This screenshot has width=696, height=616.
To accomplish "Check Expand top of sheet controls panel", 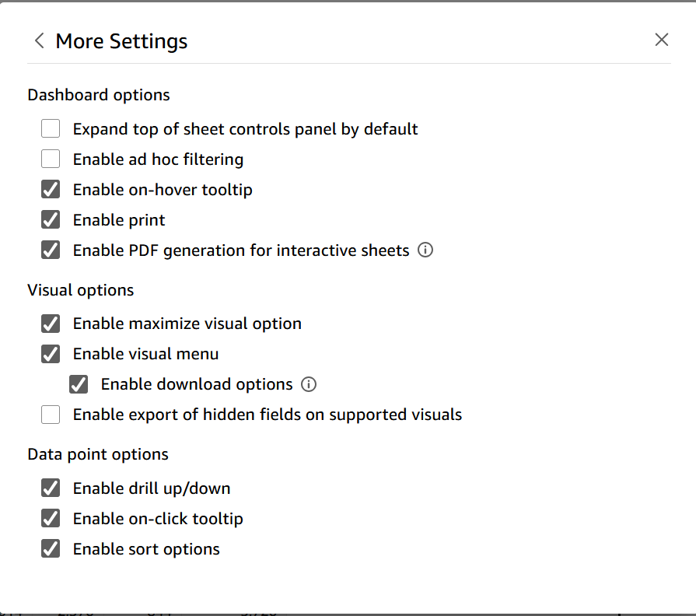I will point(51,129).
